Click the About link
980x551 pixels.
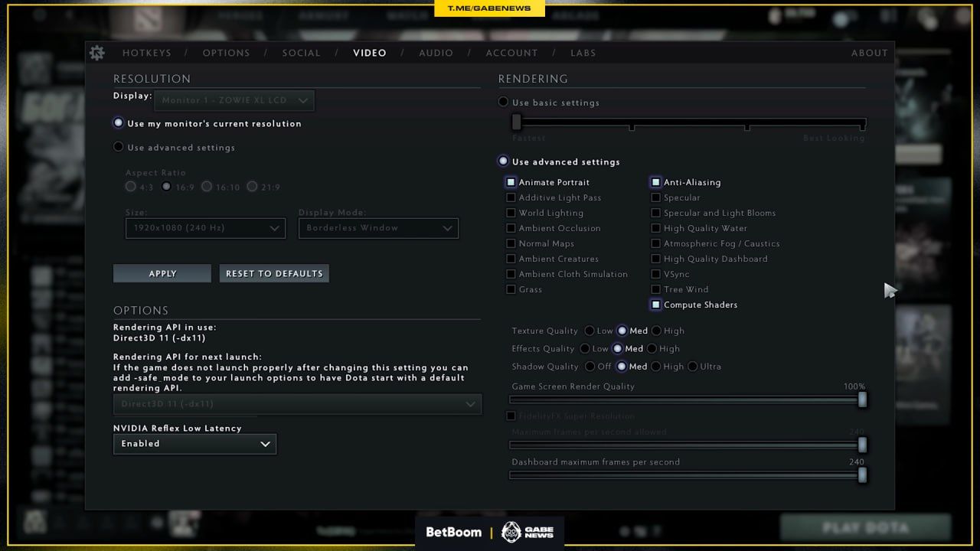[869, 53]
